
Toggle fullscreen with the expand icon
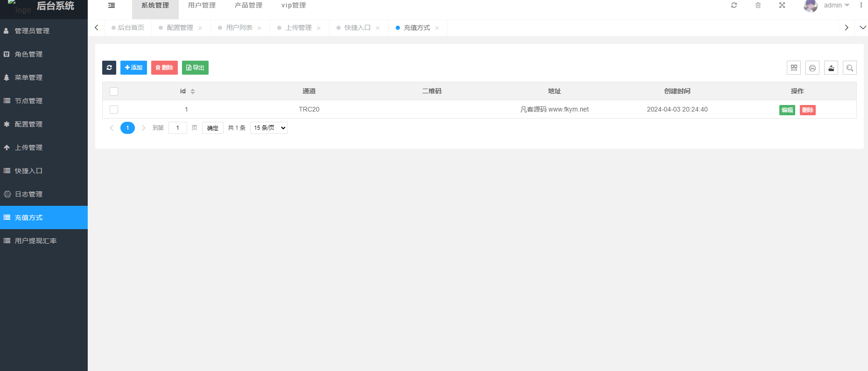click(782, 6)
